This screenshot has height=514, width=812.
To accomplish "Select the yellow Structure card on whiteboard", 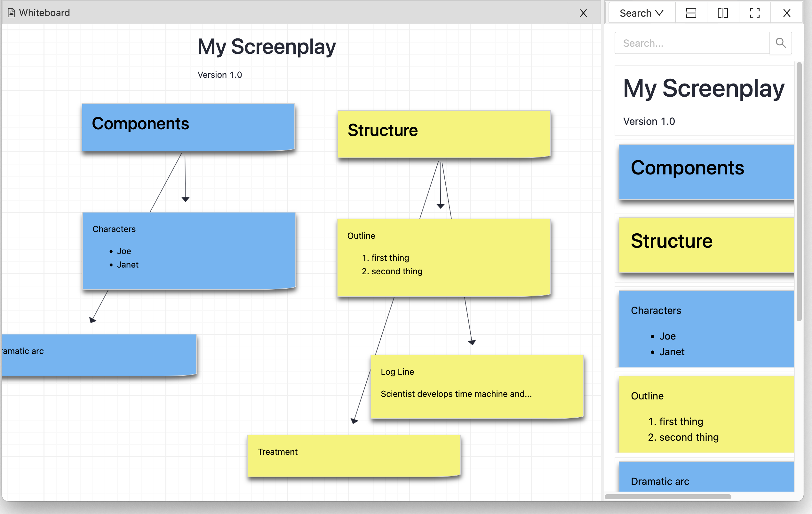I will (x=444, y=134).
